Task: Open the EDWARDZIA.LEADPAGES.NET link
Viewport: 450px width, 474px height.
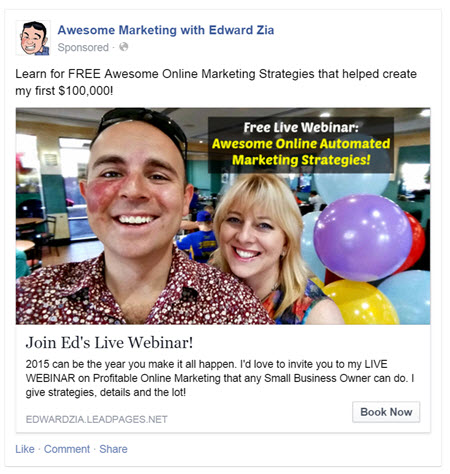Action: [97, 419]
